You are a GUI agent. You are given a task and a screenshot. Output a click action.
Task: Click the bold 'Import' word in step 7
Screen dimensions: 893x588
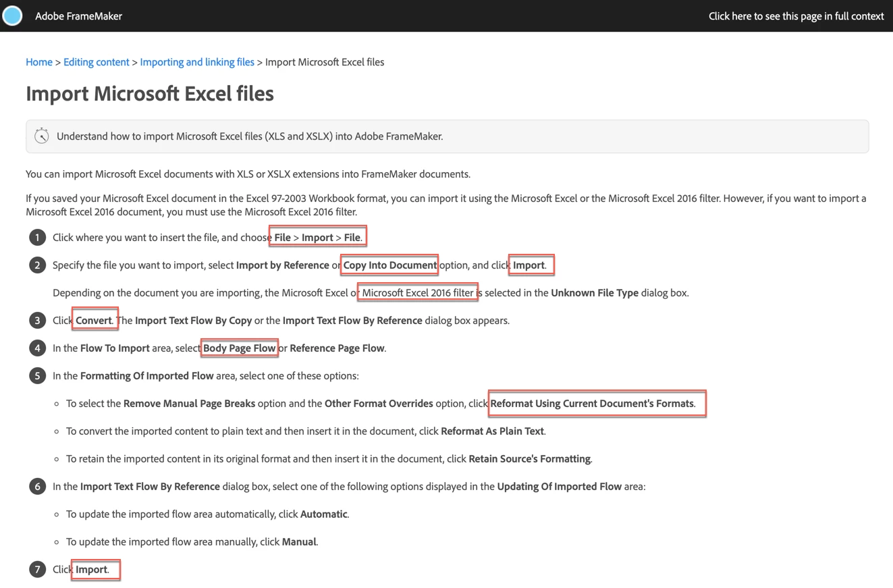[x=91, y=570]
